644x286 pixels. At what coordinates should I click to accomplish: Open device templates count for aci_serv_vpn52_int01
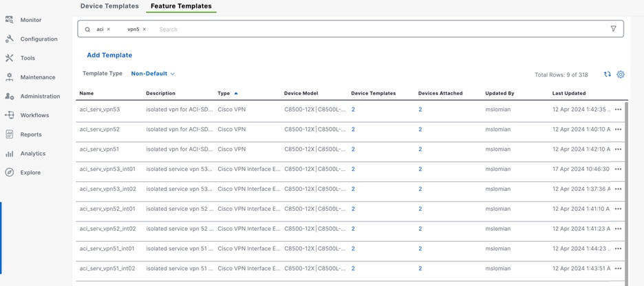[353, 209]
